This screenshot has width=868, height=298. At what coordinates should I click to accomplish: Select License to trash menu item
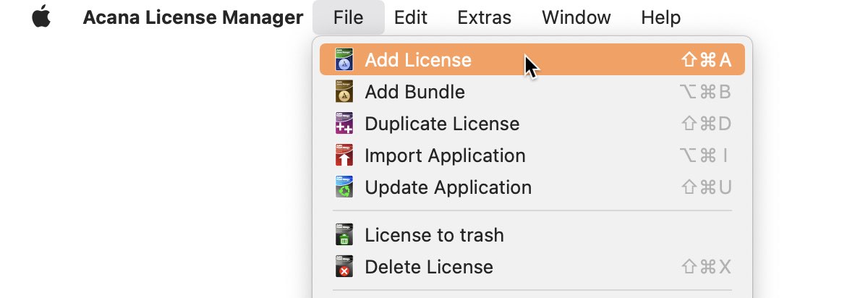[532, 235]
